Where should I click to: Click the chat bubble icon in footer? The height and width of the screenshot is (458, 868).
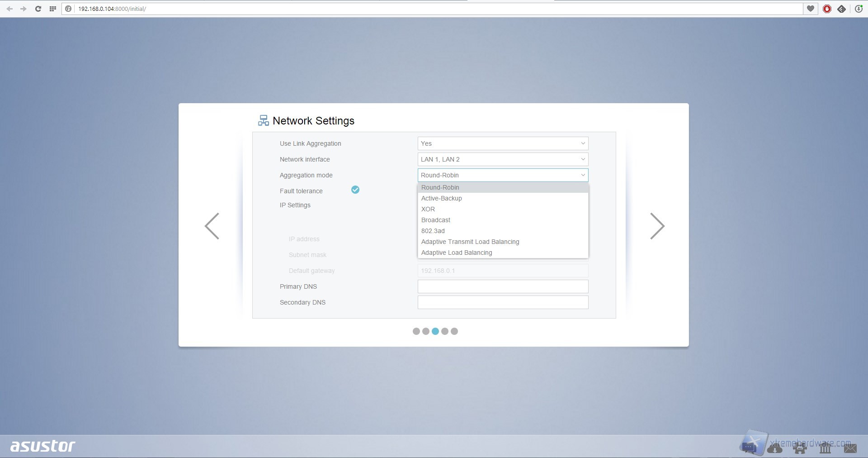click(x=749, y=447)
